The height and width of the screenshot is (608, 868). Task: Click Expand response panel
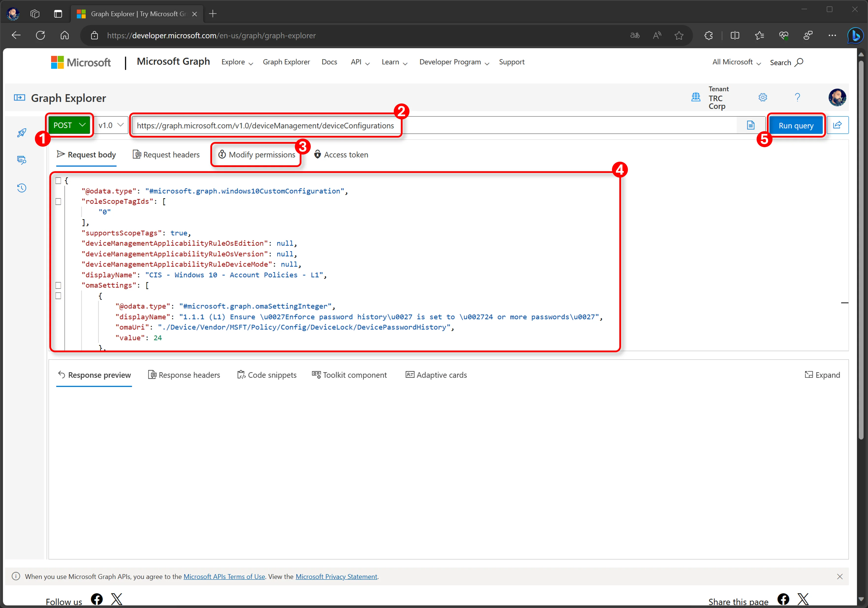822,375
